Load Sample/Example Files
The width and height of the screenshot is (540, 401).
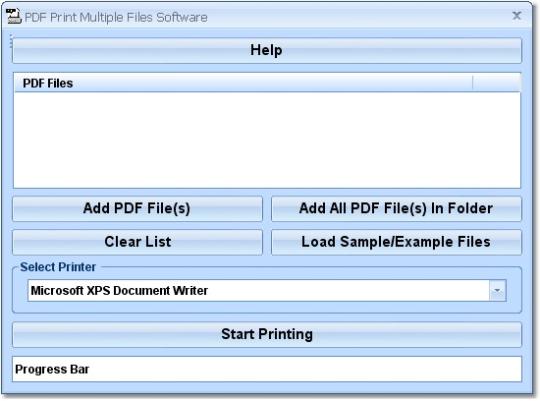[396, 242]
